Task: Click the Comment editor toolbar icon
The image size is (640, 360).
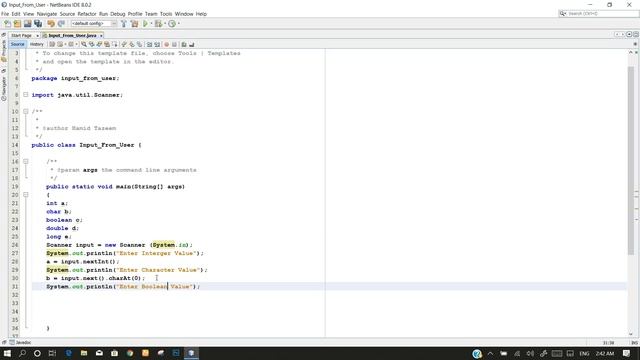Action: (184, 44)
